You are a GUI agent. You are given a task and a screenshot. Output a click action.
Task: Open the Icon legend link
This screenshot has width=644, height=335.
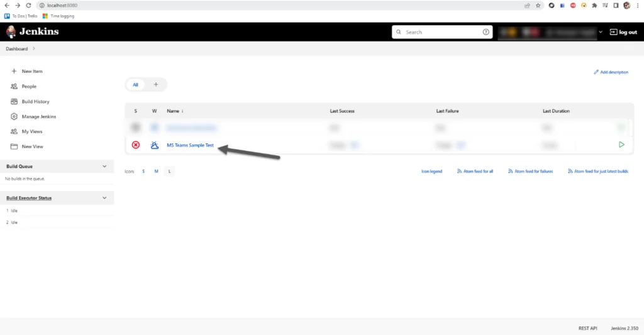click(431, 171)
